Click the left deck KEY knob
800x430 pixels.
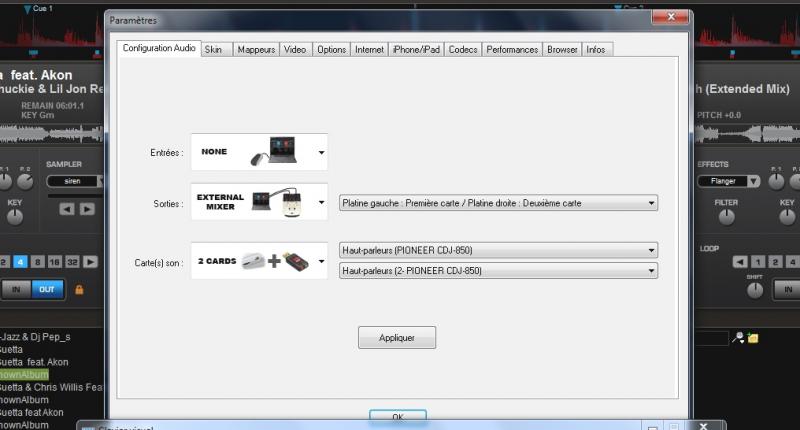tap(15, 217)
